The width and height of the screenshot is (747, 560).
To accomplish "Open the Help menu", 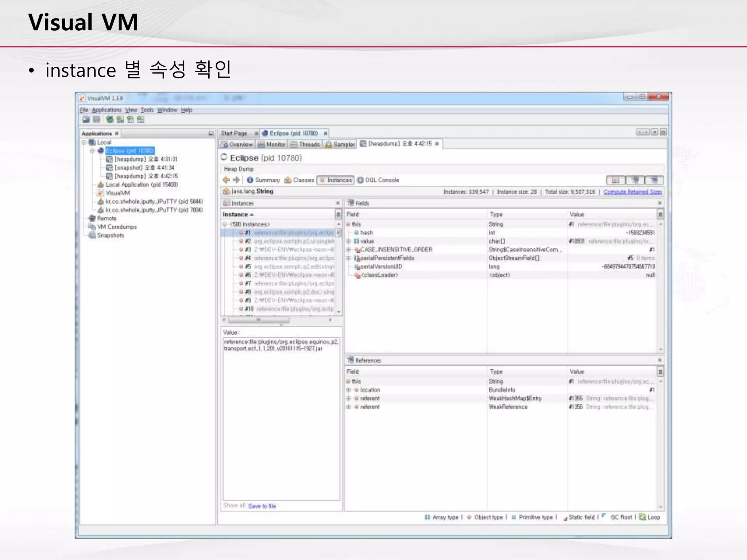I will tap(186, 110).
